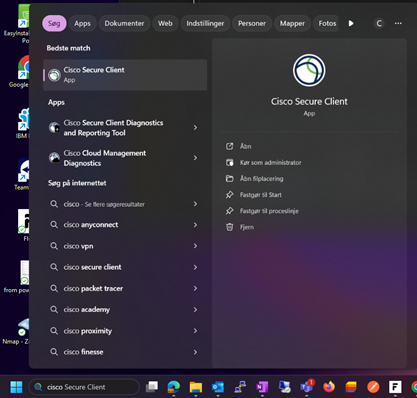Screen dimensions: 417x398
Task: Expand the cisco secure client suggestion chevron
Action: click(x=195, y=267)
